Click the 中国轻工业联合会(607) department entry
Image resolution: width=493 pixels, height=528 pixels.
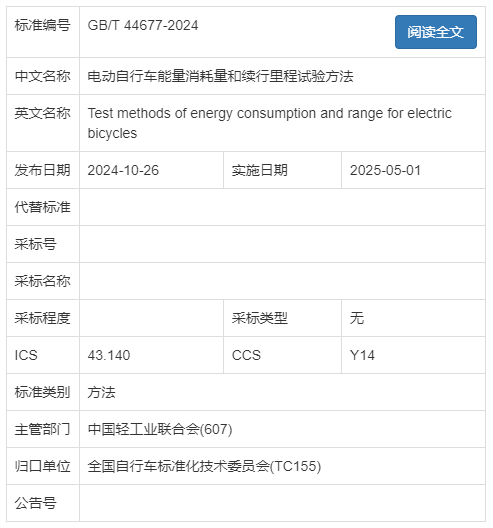click(160, 429)
